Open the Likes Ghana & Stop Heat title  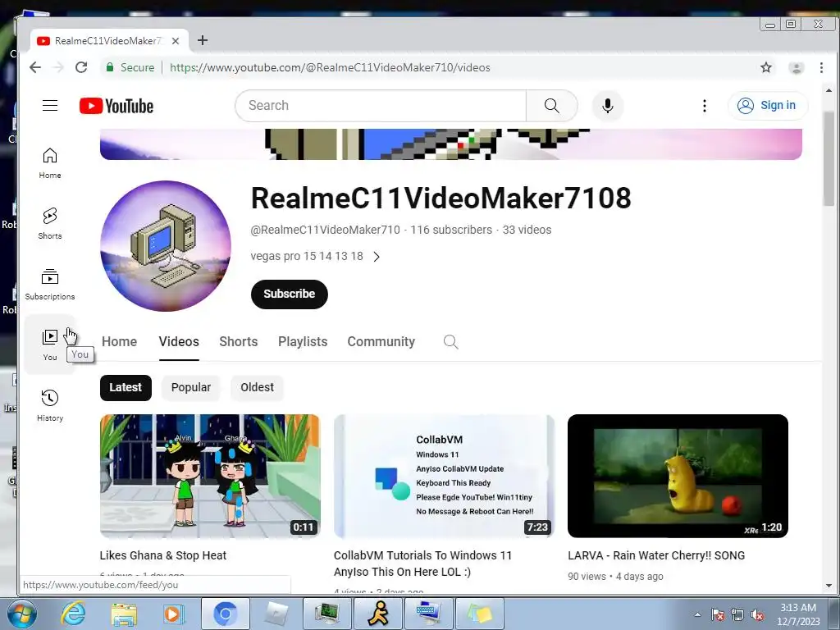click(x=163, y=555)
